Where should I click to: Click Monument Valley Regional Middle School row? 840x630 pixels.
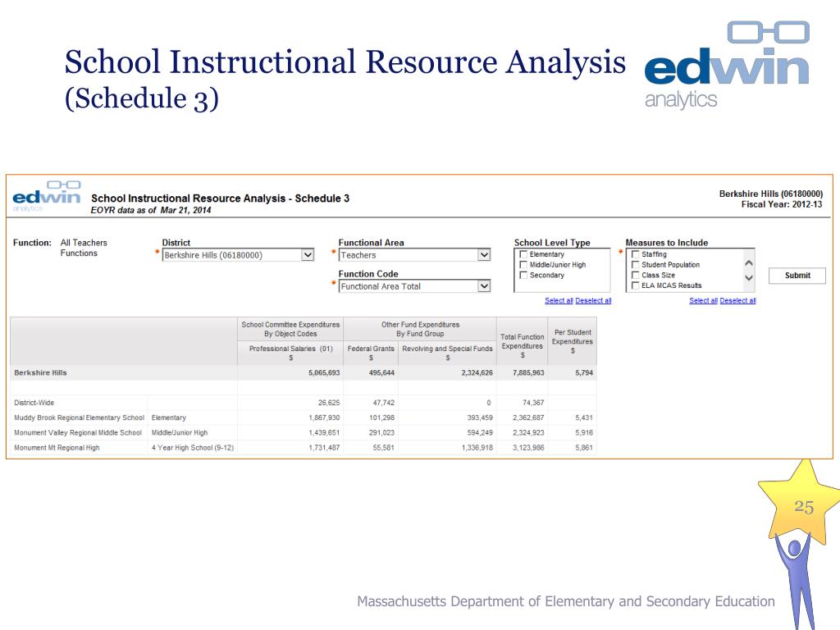(303, 433)
